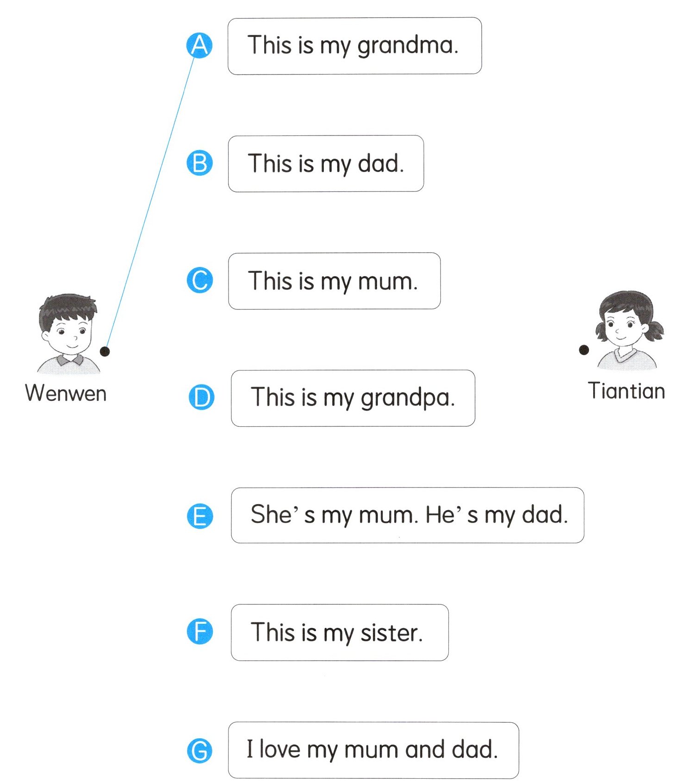The image size is (700, 782).
Task: Choose the "This is my mum." box
Action: pyautogui.click(x=334, y=281)
